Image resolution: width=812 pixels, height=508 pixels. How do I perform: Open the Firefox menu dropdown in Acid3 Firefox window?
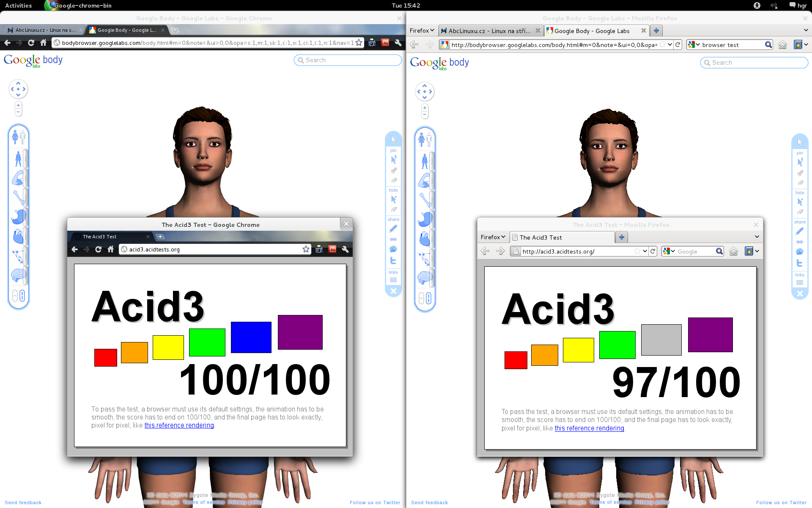(x=493, y=237)
